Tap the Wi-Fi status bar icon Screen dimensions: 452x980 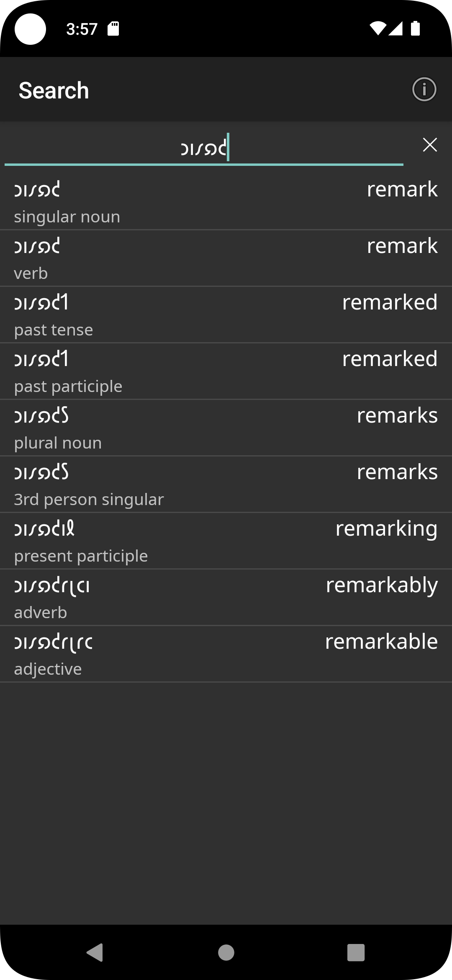point(377,28)
